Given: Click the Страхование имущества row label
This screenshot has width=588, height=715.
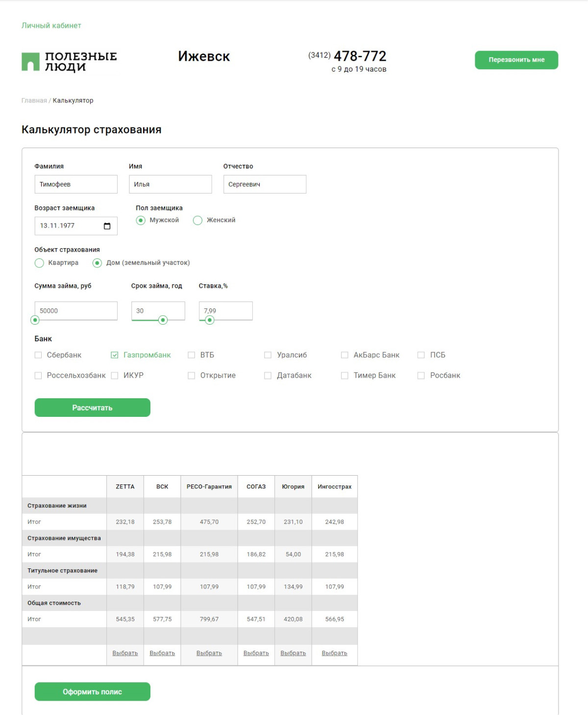Looking at the screenshot, I should click(64, 538).
